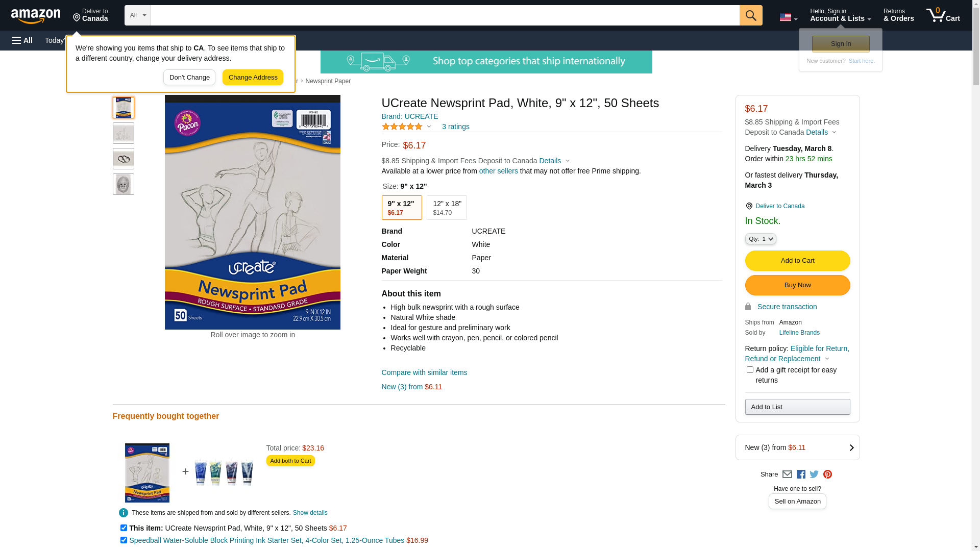Open the cart icon
The width and height of the screenshot is (980, 551).
click(943, 15)
